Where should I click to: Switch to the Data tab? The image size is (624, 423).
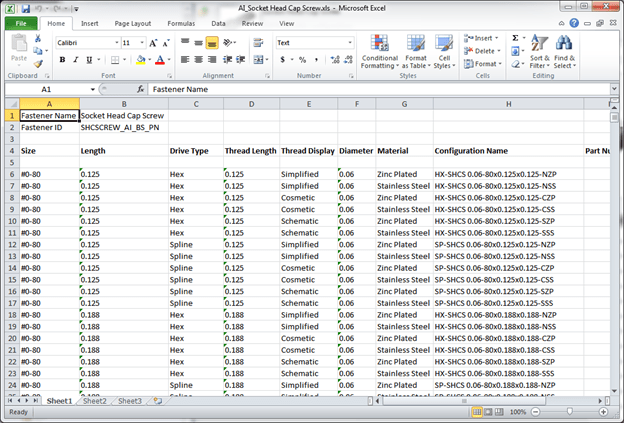(218, 23)
